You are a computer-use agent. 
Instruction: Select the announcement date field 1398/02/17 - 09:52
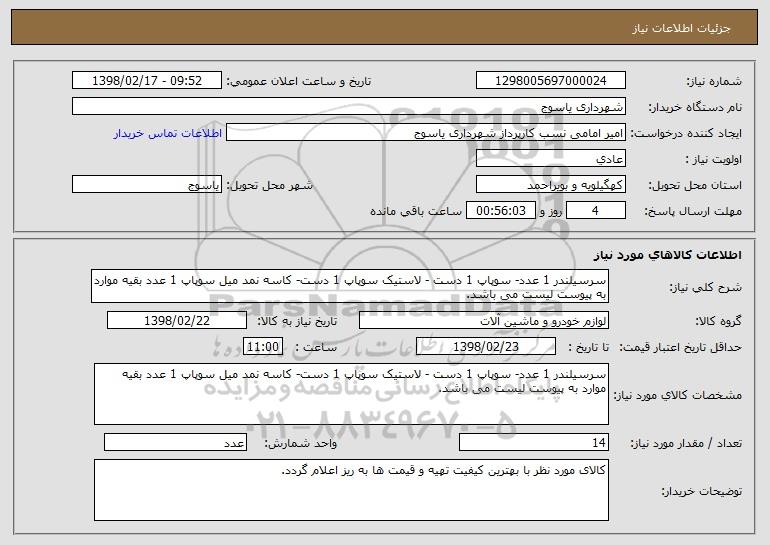tap(147, 80)
